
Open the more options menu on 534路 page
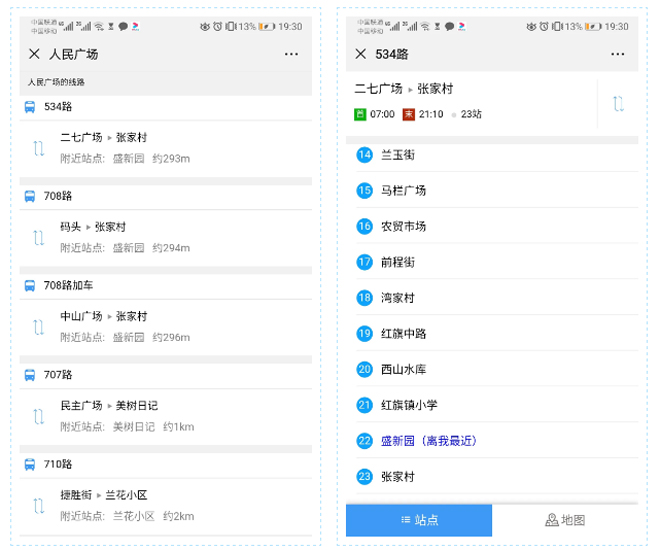click(x=618, y=54)
